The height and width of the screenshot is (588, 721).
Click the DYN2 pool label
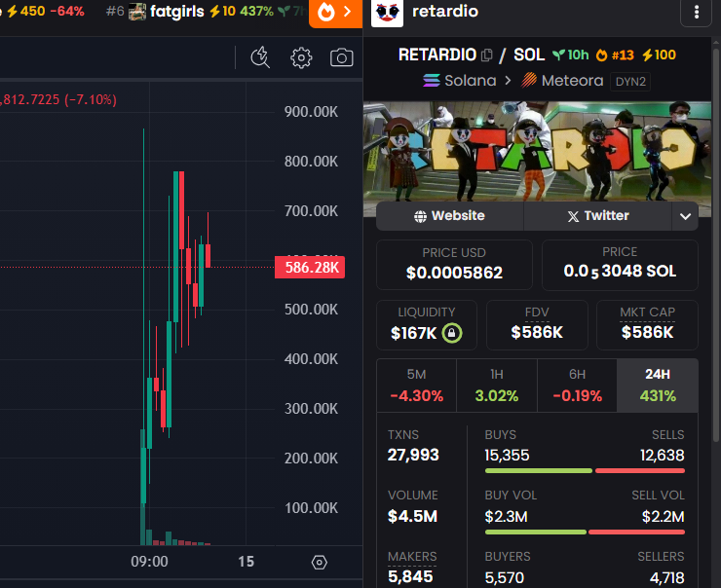click(x=630, y=82)
